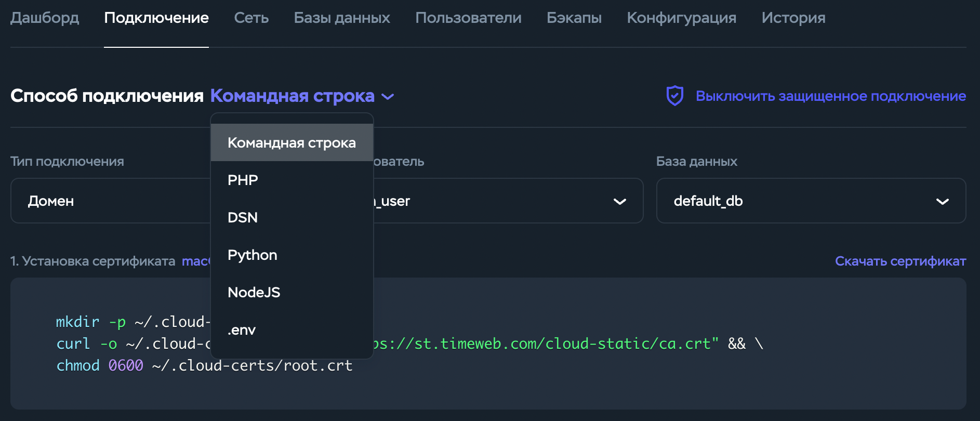Switch to the Бэкапы tab
This screenshot has height=421, width=980.
pos(574,18)
